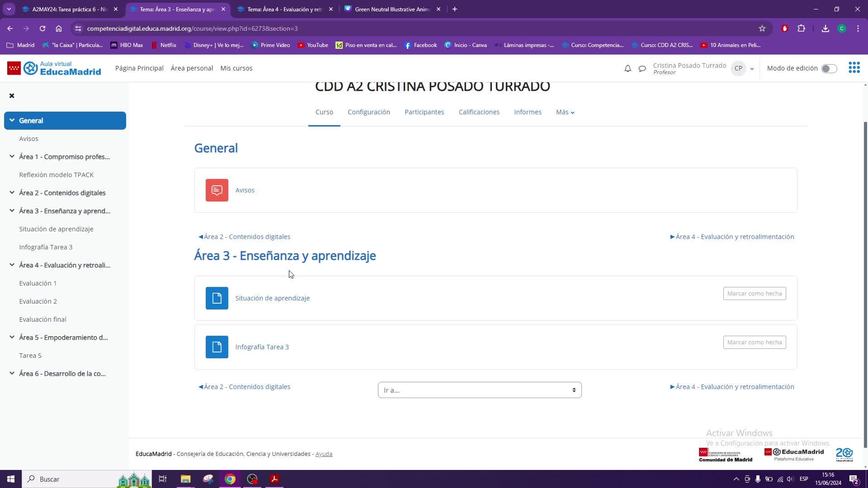Screen dimensions: 868x488
Task: Open the 'Ir a...' jump dropdown
Action: click(x=479, y=390)
